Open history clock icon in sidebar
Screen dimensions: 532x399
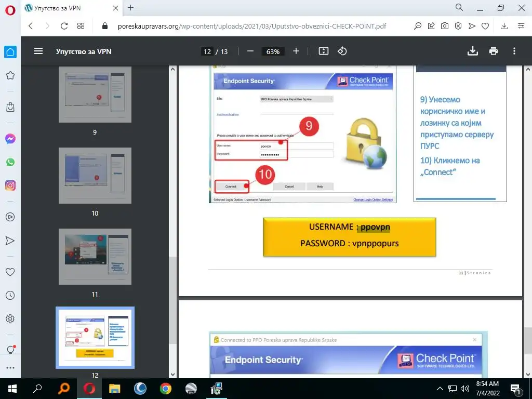(10, 295)
